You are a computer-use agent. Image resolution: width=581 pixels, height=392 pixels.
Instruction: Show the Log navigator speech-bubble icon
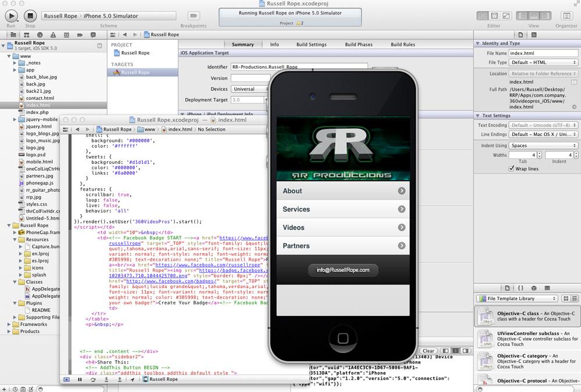[93, 35]
